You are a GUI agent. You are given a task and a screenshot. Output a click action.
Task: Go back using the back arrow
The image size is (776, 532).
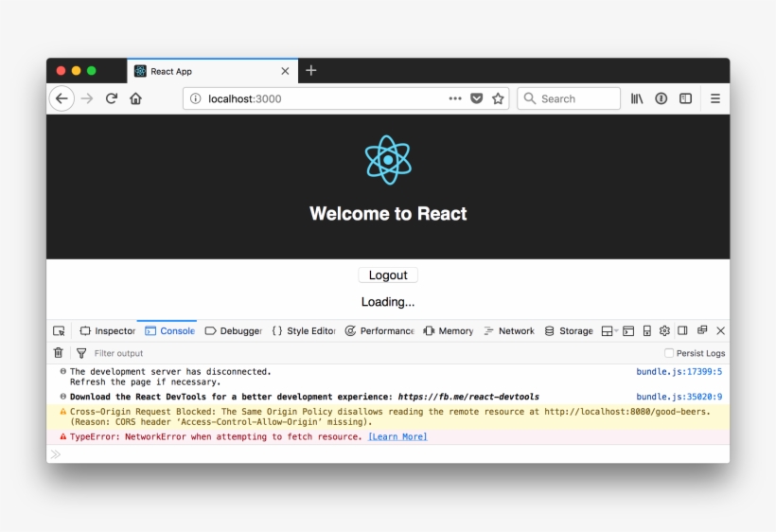tap(62, 98)
